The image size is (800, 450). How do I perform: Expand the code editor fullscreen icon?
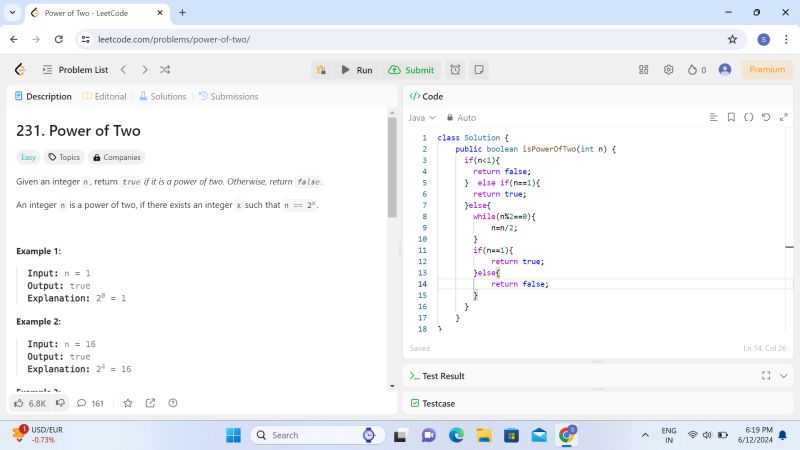click(784, 117)
